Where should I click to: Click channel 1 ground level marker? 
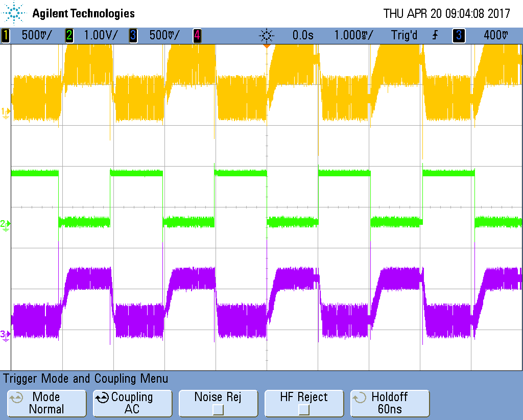[x=5, y=112]
